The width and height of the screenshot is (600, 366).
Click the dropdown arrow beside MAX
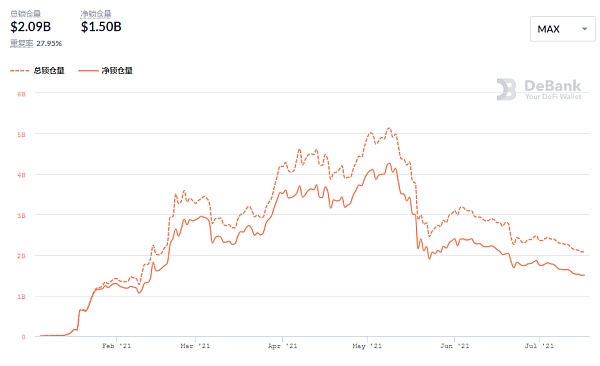pyautogui.click(x=584, y=29)
